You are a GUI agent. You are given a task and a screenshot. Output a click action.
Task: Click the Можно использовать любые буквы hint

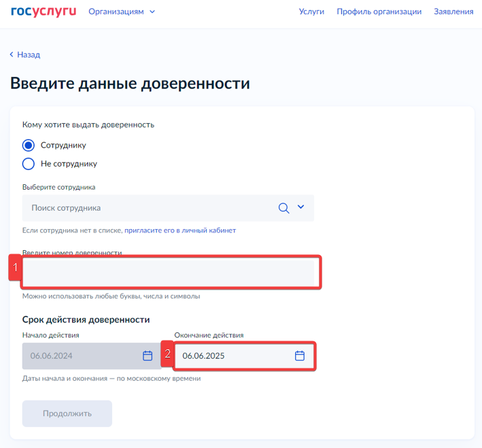(111, 296)
